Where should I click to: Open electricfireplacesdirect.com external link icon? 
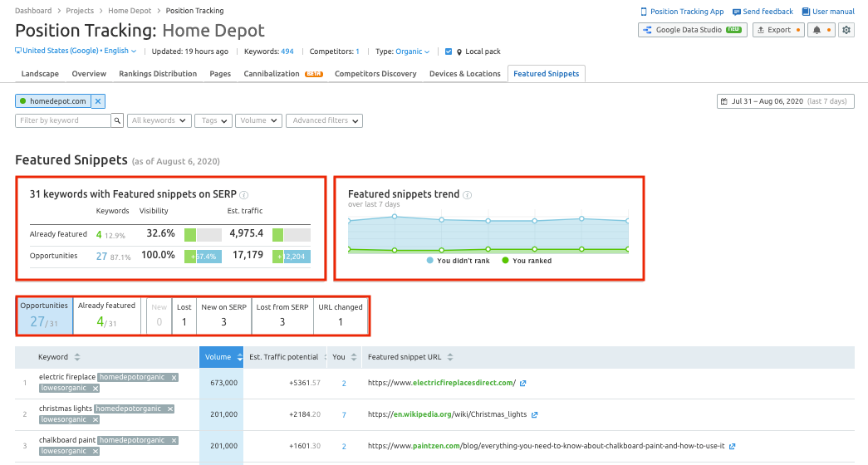522,383
